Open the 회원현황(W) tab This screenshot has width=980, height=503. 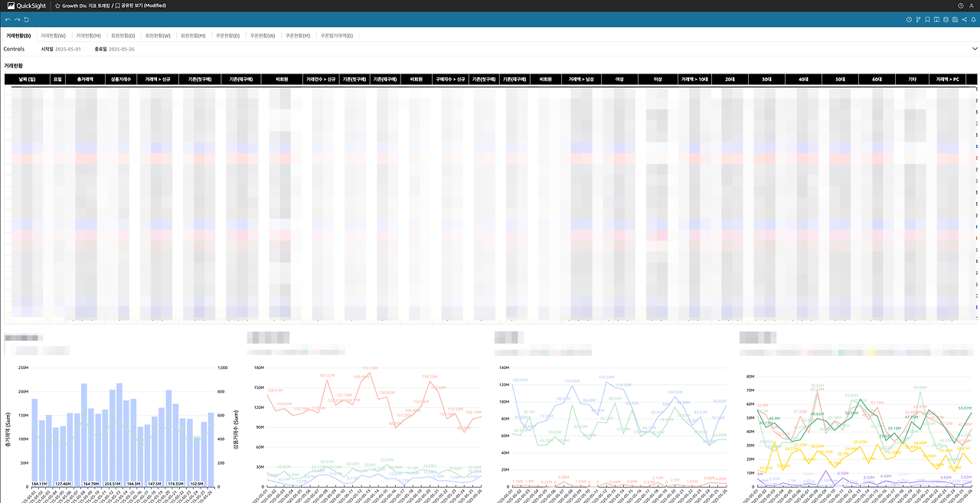pos(158,35)
